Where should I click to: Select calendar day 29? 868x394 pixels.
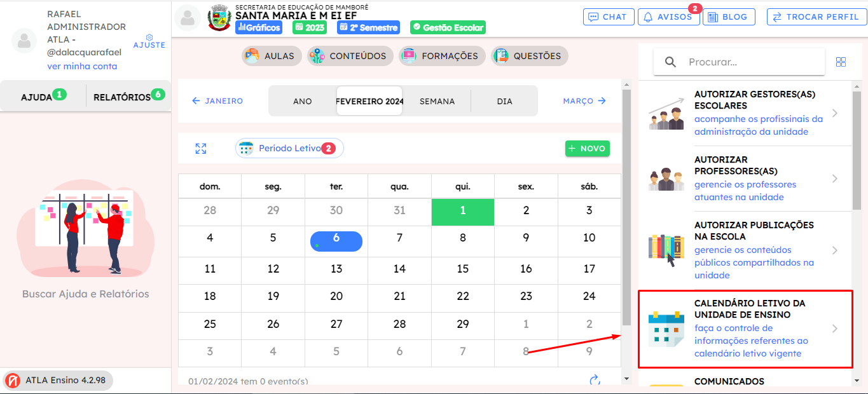point(463,324)
